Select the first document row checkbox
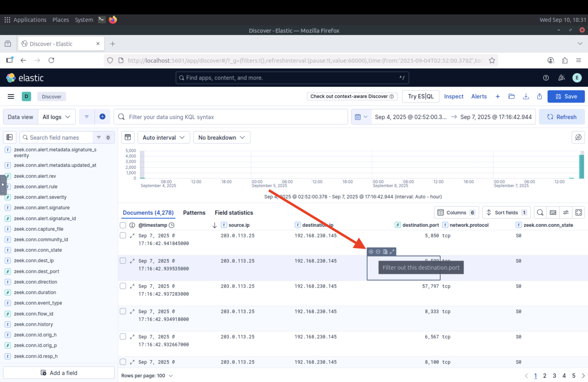Viewport: 588px width, 382px height. tap(123, 236)
